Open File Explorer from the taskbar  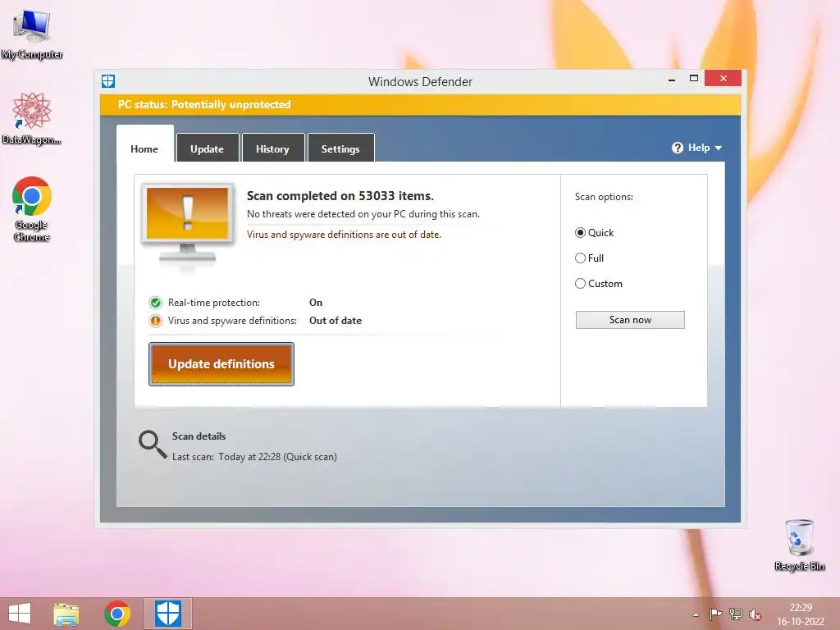tap(66, 614)
